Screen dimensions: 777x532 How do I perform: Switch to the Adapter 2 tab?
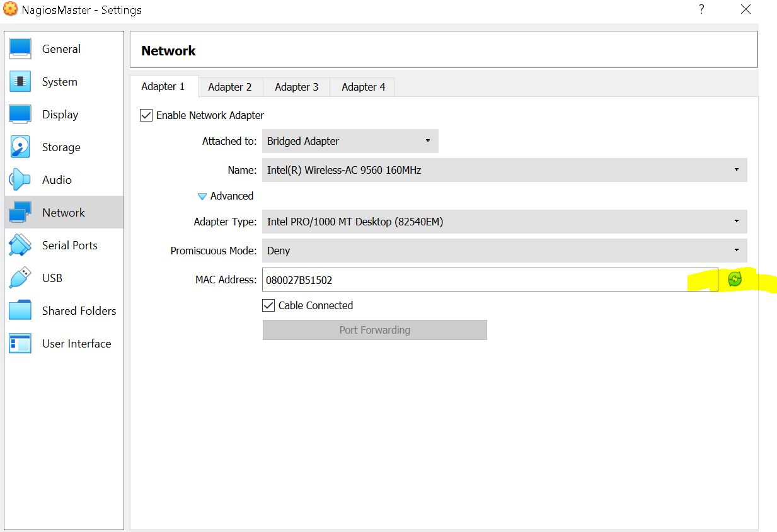(230, 86)
